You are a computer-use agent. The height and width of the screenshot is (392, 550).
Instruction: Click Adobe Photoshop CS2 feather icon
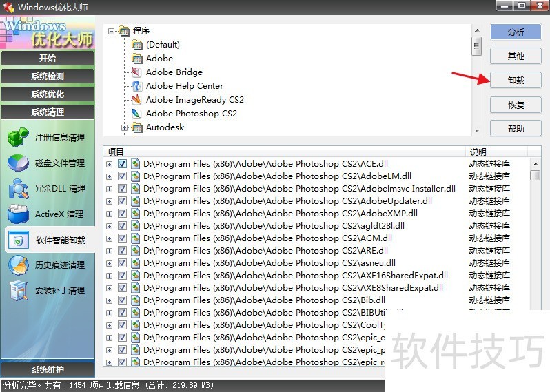point(136,113)
